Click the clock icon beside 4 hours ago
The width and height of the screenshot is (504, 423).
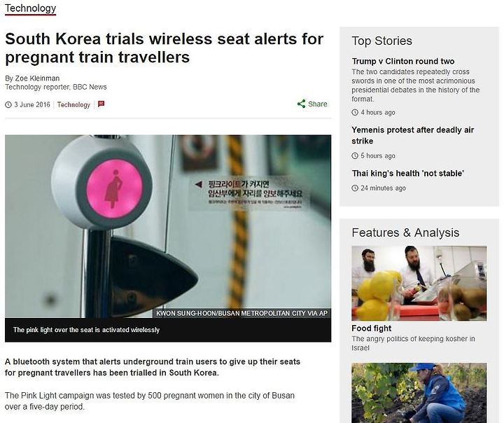tap(355, 112)
